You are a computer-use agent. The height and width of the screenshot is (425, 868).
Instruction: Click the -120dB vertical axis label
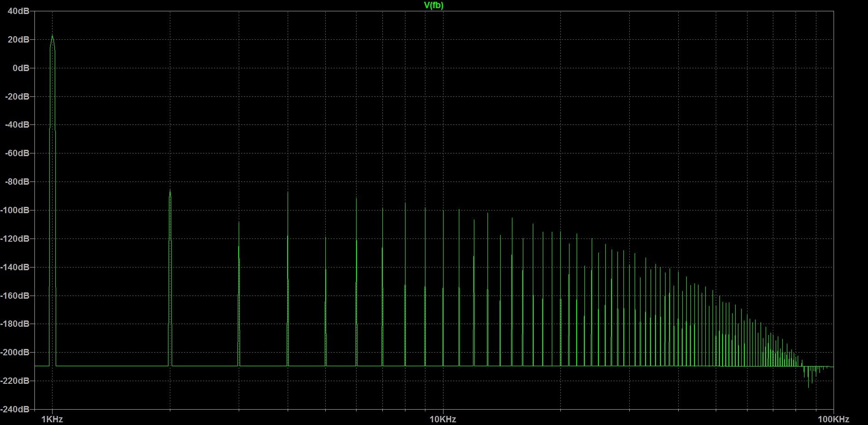pos(15,239)
